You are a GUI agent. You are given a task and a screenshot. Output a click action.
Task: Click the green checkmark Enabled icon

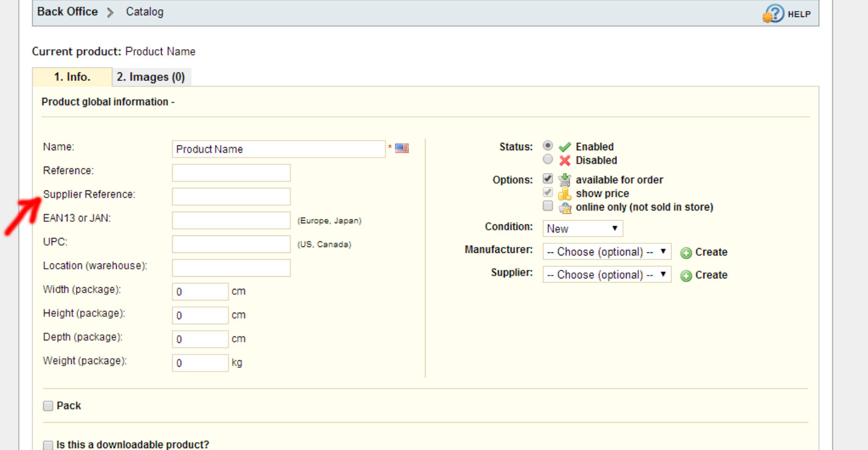pos(565,147)
